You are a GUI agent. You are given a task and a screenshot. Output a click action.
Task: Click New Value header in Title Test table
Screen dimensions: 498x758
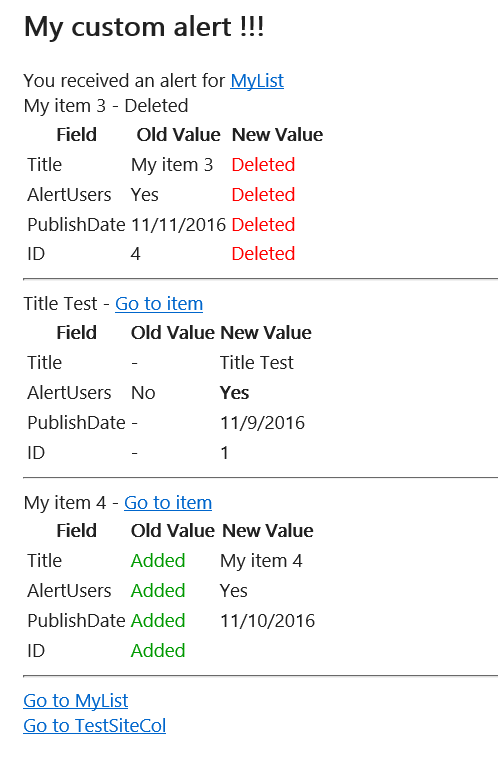pyautogui.click(x=266, y=333)
